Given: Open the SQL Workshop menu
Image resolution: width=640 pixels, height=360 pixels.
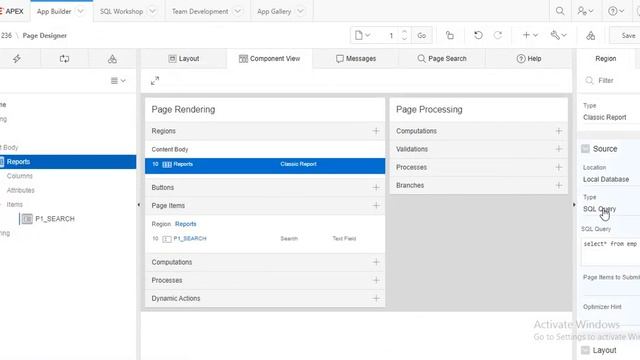Looking at the screenshot, I should [x=121, y=11].
